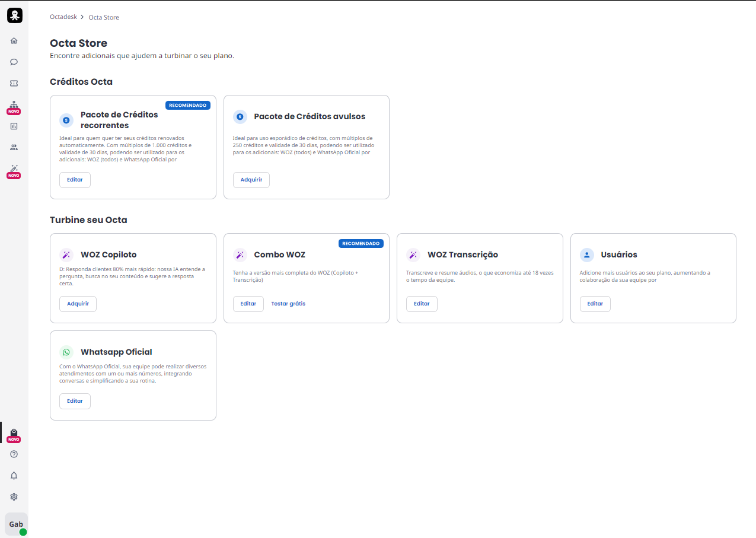Viewport: 756px width, 538px height.
Task: Click Editar on Combo WOZ card
Action: tap(248, 304)
